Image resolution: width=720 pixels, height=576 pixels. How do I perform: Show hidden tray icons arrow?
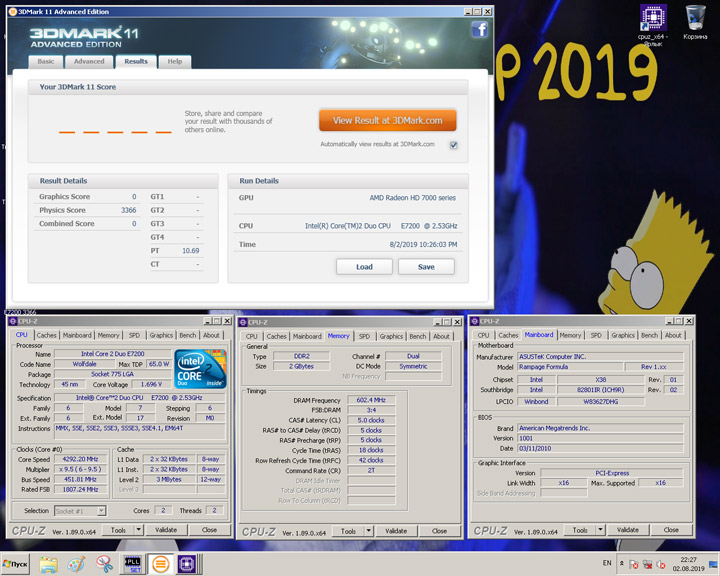pos(621,563)
